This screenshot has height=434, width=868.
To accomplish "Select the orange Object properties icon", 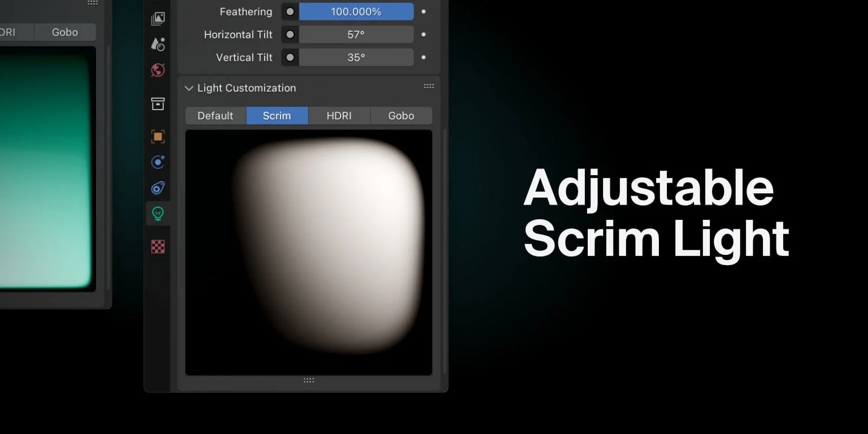I will [x=158, y=136].
